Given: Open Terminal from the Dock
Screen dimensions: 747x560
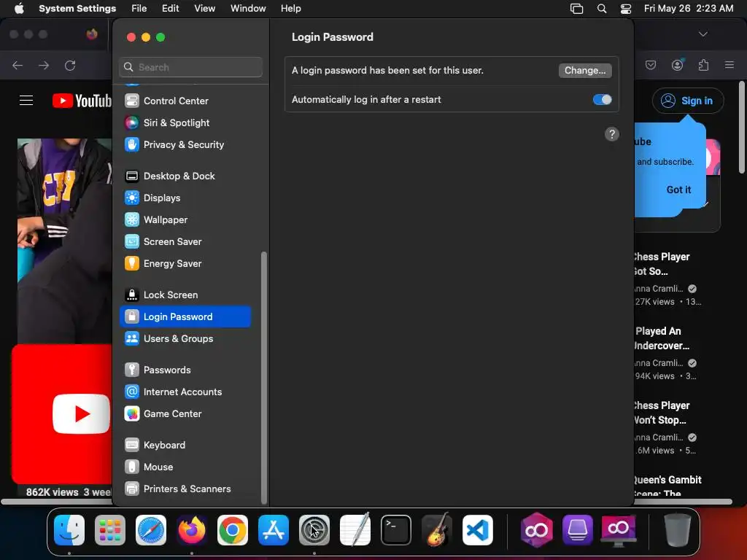Looking at the screenshot, I should click(x=396, y=530).
